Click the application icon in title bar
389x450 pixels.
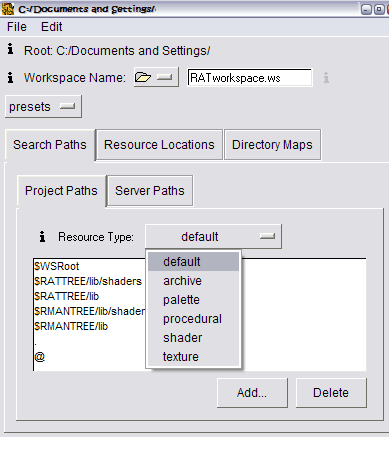click(8, 9)
